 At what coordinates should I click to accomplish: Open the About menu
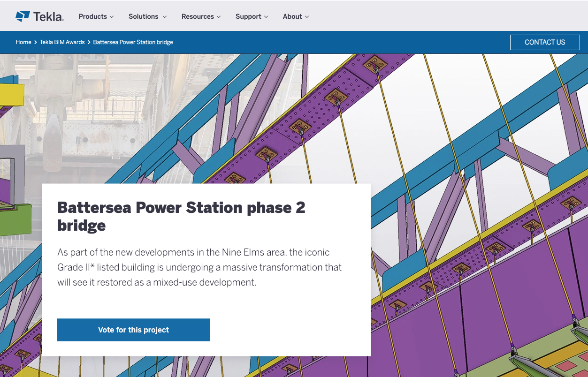click(296, 16)
